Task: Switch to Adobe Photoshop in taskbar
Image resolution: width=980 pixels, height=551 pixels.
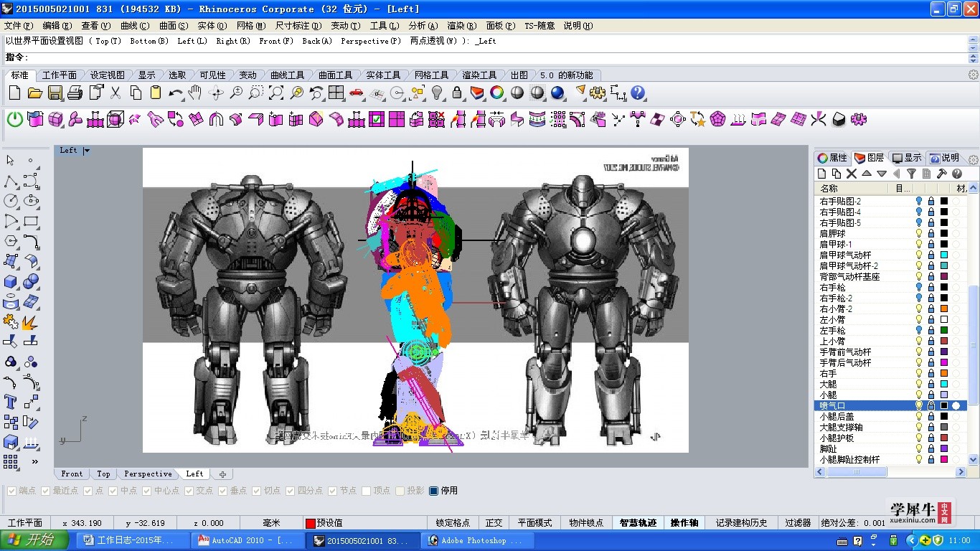Action: click(x=477, y=540)
